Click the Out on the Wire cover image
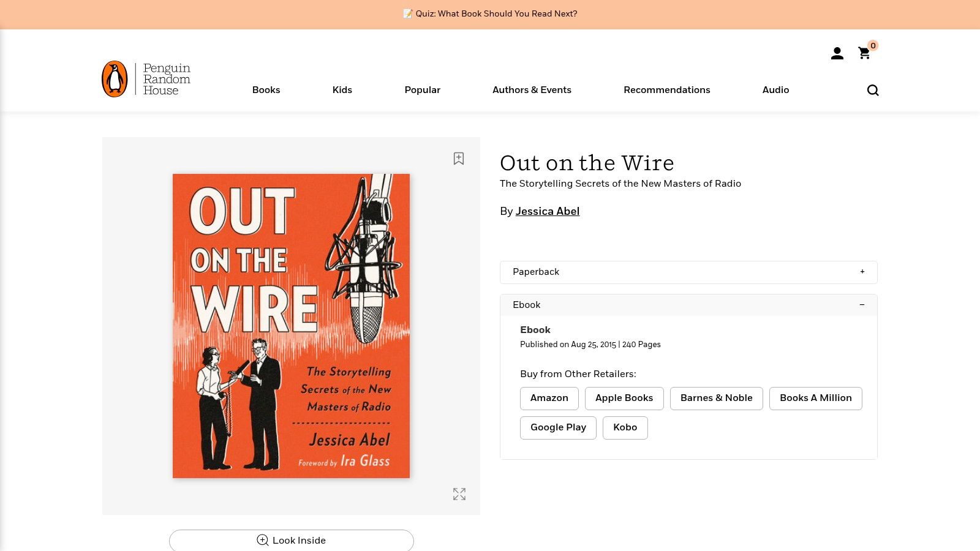Viewport: 980px width, 551px height. click(x=291, y=326)
